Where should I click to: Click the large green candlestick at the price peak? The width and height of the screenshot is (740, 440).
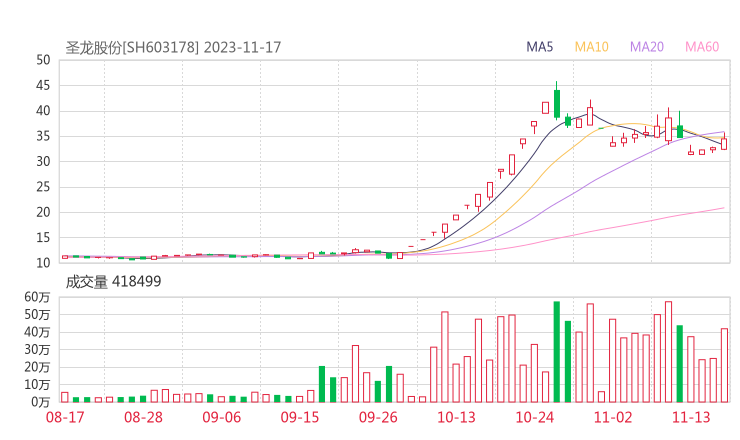557,104
